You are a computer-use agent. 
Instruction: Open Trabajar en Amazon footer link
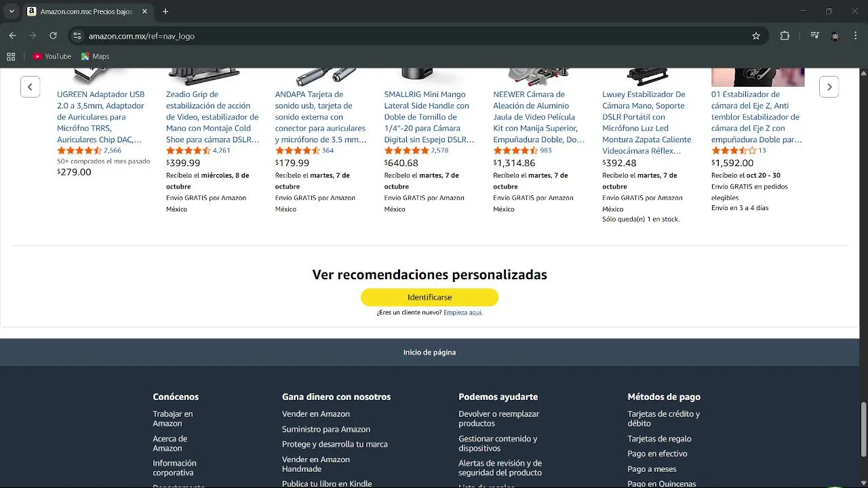pos(173,418)
